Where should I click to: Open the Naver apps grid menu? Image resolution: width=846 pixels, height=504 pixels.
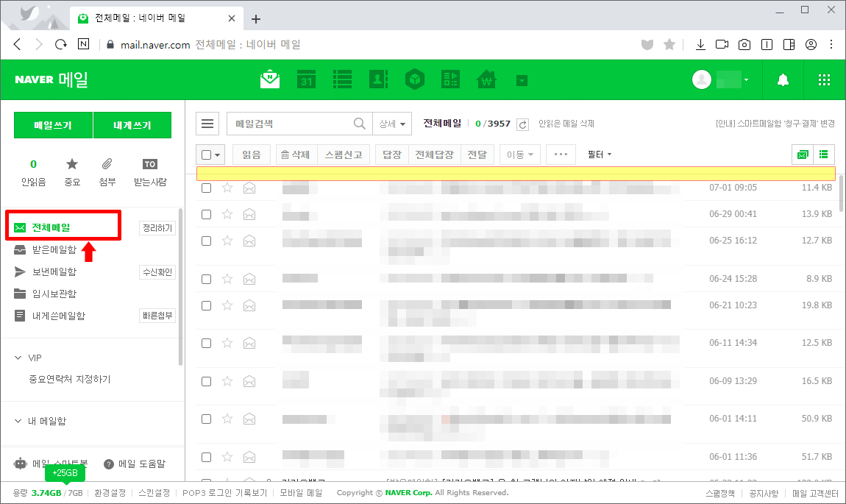[x=824, y=80]
